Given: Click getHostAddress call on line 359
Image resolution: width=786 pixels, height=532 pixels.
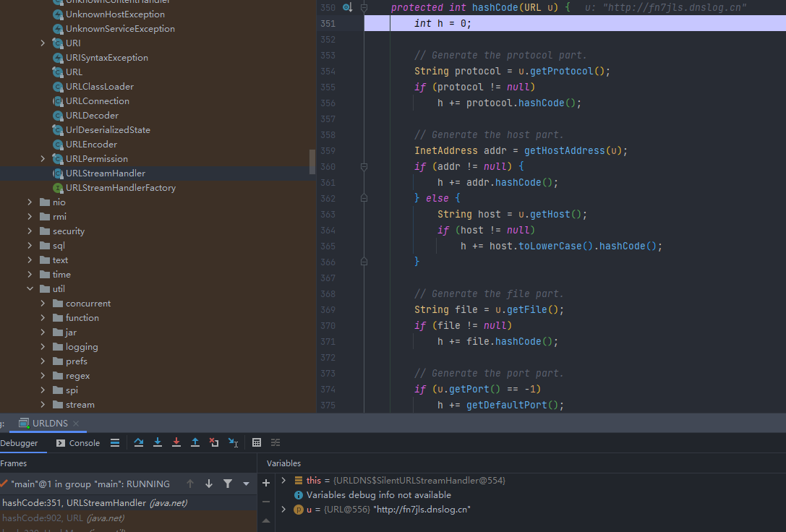Looking at the screenshot, I should point(565,150).
